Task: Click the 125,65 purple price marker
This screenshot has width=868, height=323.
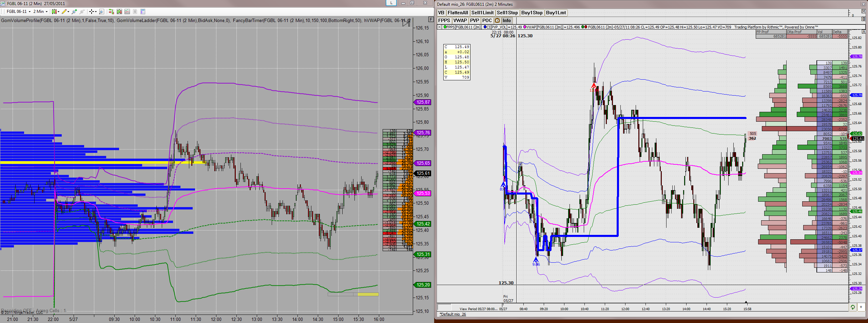Action: click(423, 163)
